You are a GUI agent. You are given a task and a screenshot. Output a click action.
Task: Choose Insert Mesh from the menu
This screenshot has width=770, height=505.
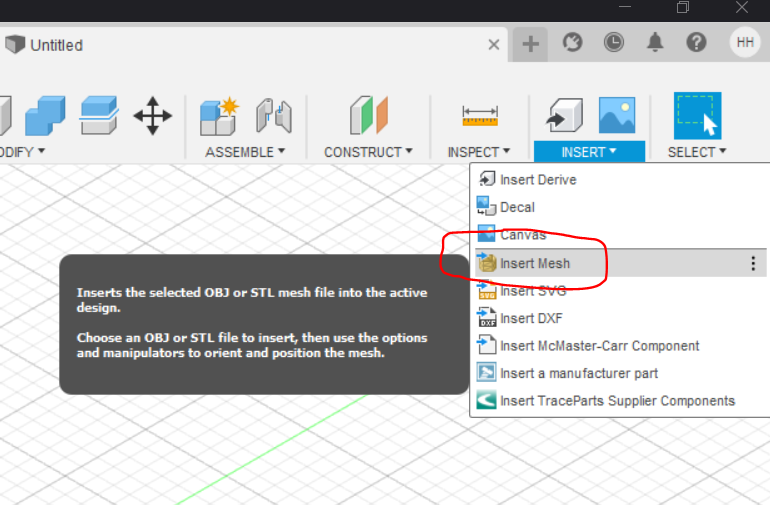(621, 263)
